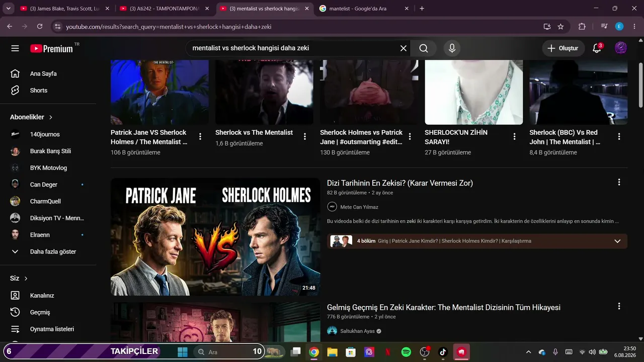The width and height of the screenshot is (644, 362).
Task: Open Chrome extensions puzzle icon
Action: point(582,26)
